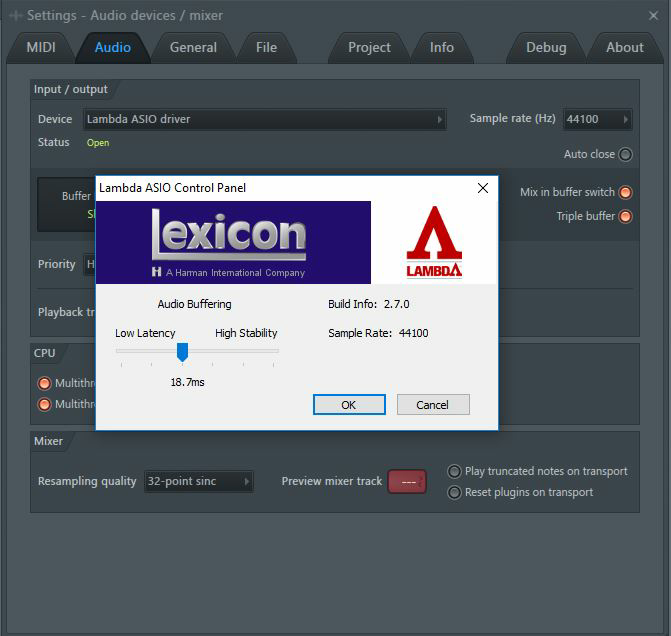Toggle the first Multithreaded CPU option

pyautogui.click(x=45, y=383)
